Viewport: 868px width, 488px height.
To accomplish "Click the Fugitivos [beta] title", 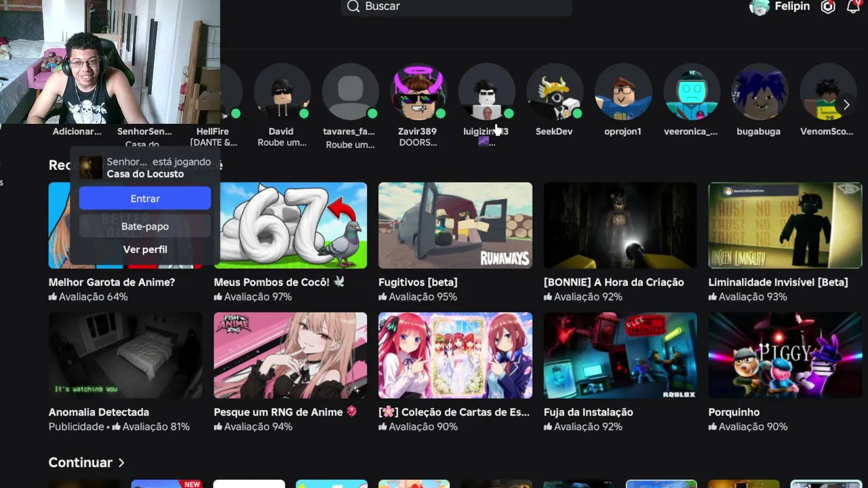I will pyautogui.click(x=418, y=282).
